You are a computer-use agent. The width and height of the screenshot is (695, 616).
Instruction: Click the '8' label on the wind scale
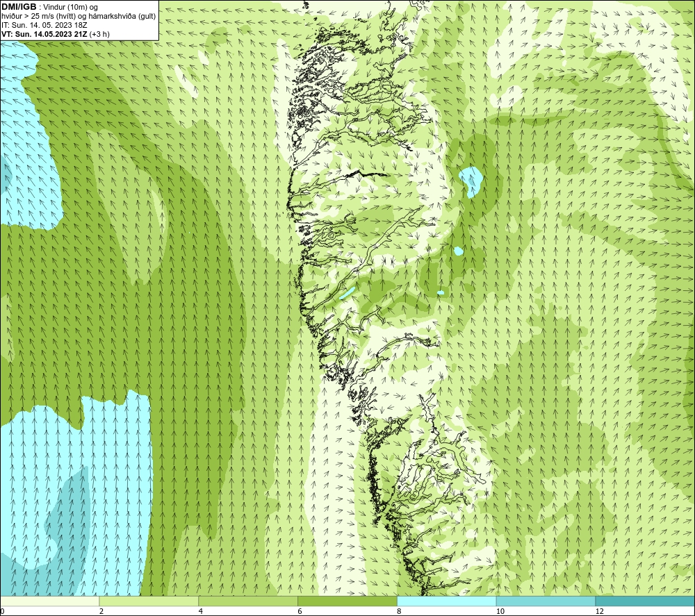point(400,611)
